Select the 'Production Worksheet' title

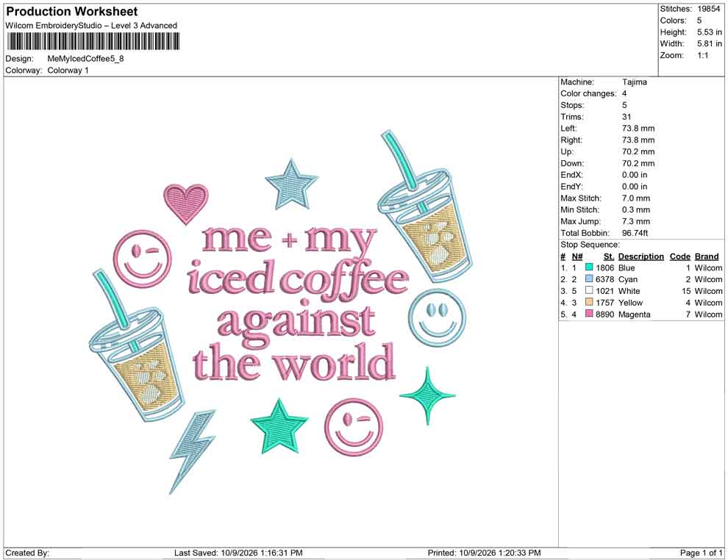point(72,12)
